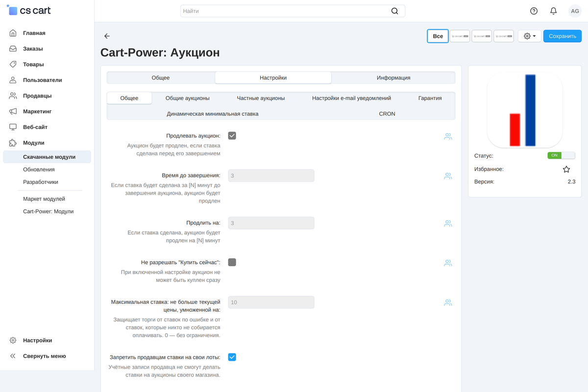This screenshot has width=588, height=392.
Task: Click the puzzle icon beside Модули
Action: pos(13,143)
